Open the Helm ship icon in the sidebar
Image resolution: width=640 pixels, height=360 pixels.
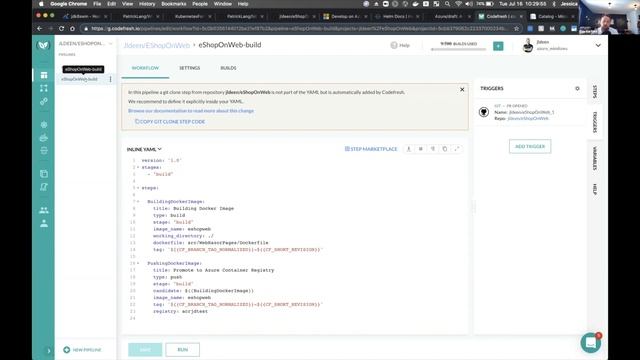44,138
